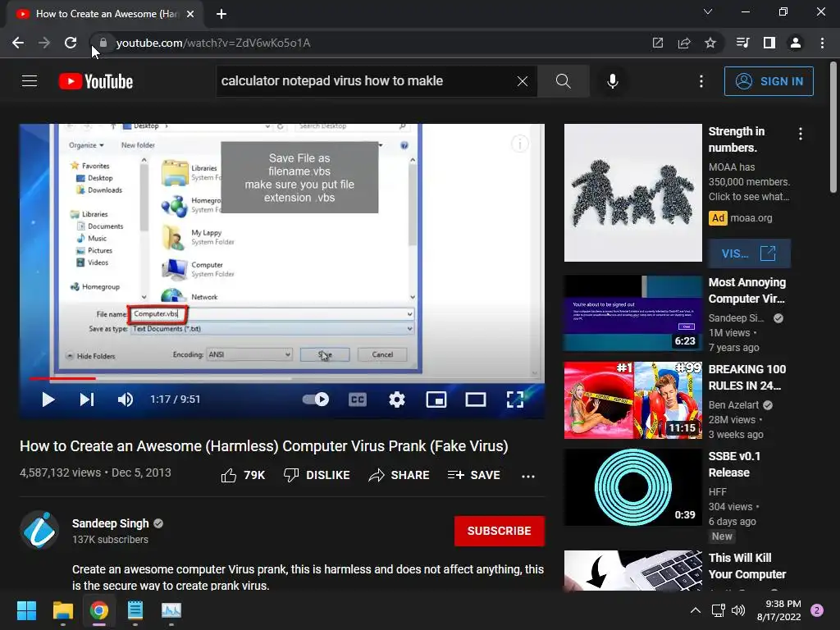The width and height of the screenshot is (840, 630).
Task: Close the YouTube tab
Action: tap(190, 14)
